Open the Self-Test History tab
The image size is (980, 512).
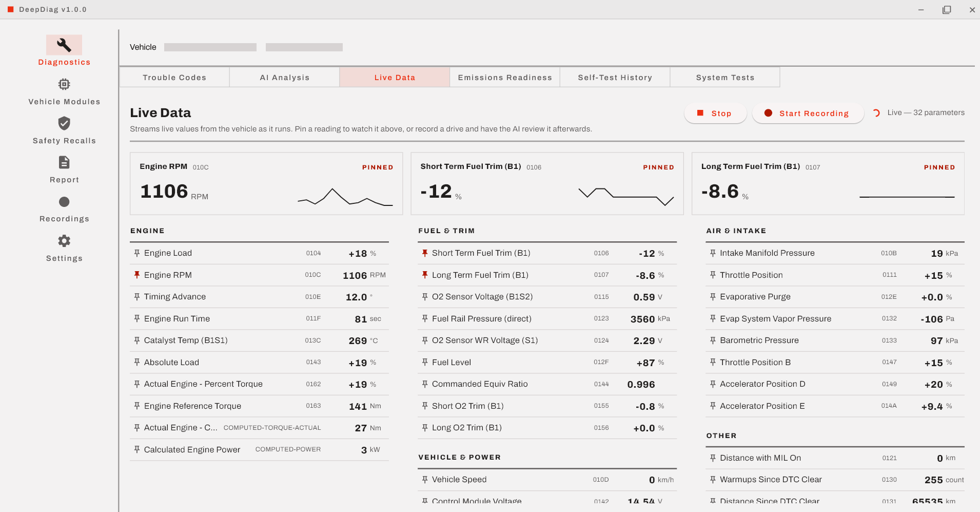pyautogui.click(x=615, y=77)
